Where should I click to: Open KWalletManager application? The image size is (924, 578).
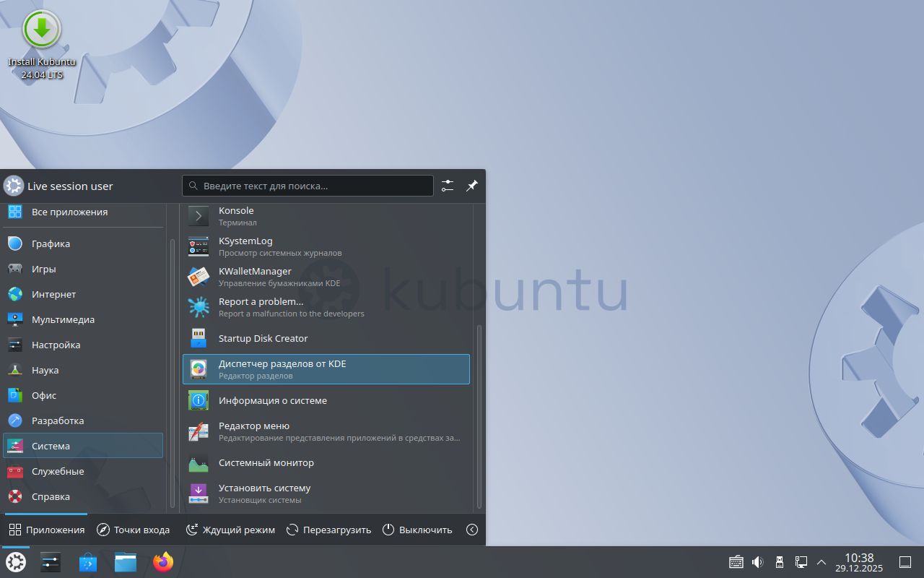click(x=326, y=277)
